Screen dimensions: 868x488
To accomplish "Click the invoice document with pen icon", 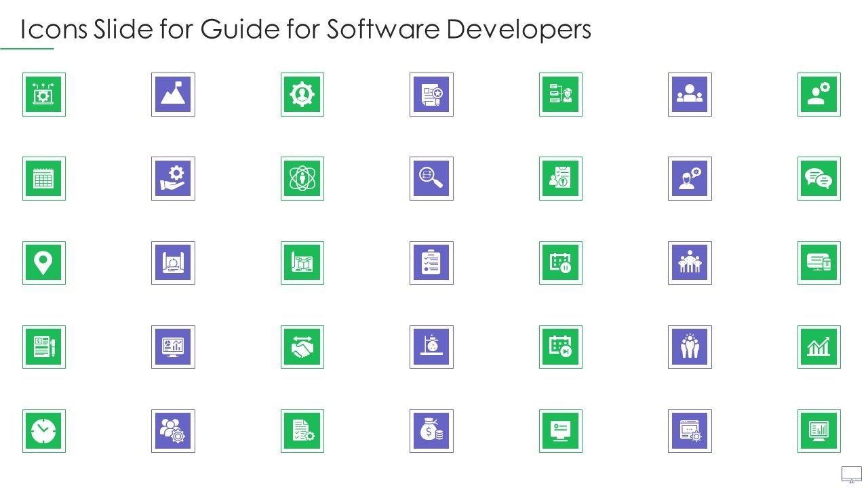I will click(44, 347).
